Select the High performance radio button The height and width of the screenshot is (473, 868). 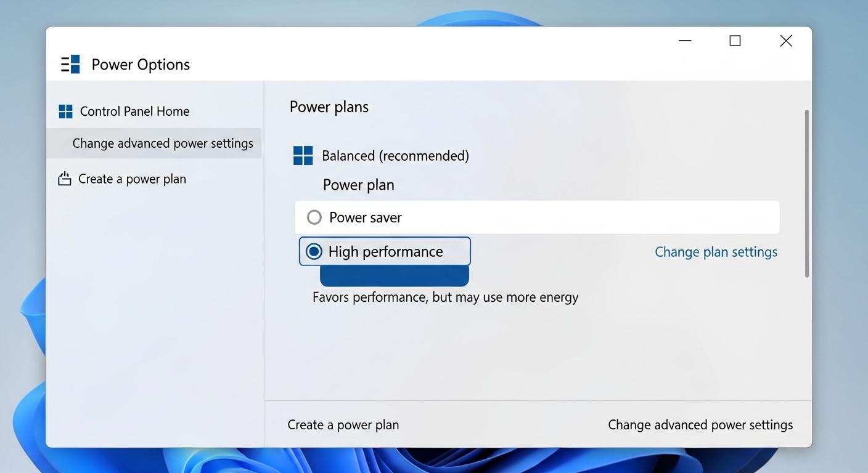(x=314, y=251)
